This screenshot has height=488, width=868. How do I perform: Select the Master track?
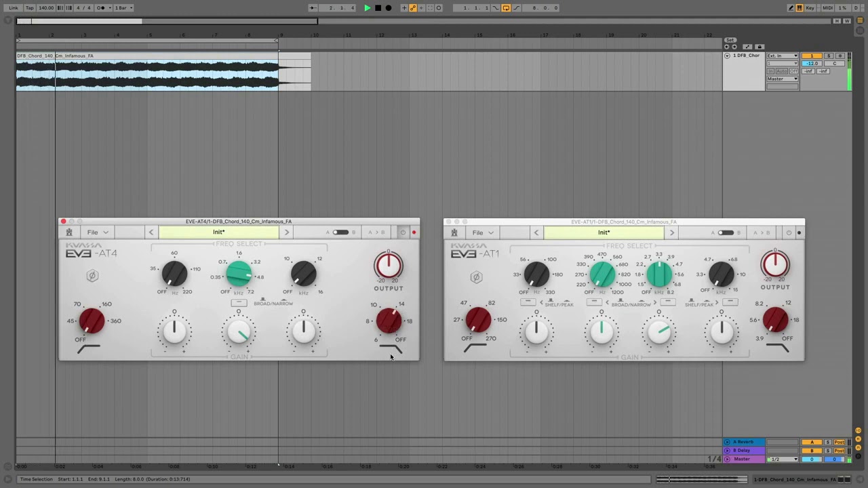(x=744, y=459)
